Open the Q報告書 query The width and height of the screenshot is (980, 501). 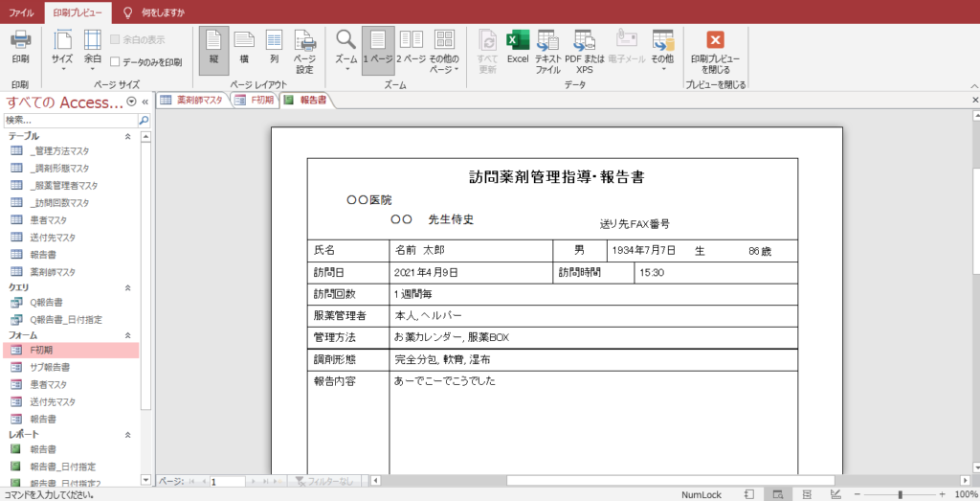pos(46,303)
